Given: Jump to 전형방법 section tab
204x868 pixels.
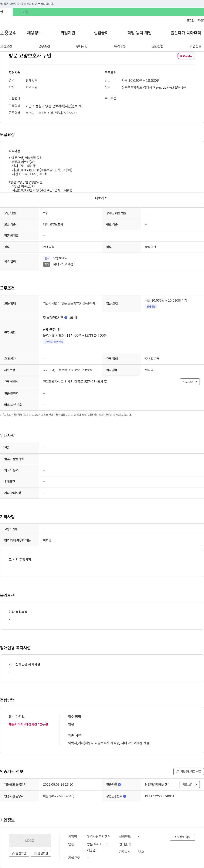Looking at the screenshot, I should coord(158,46).
